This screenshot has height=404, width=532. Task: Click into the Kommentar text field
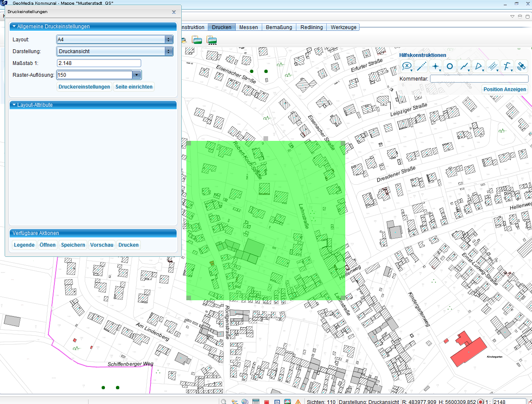click(x=479, y=79)
